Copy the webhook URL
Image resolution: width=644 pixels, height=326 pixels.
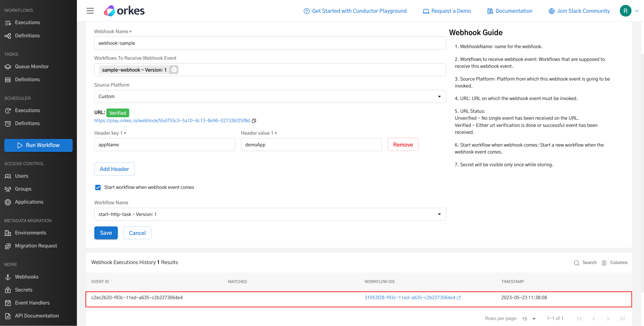pos(254,121)
